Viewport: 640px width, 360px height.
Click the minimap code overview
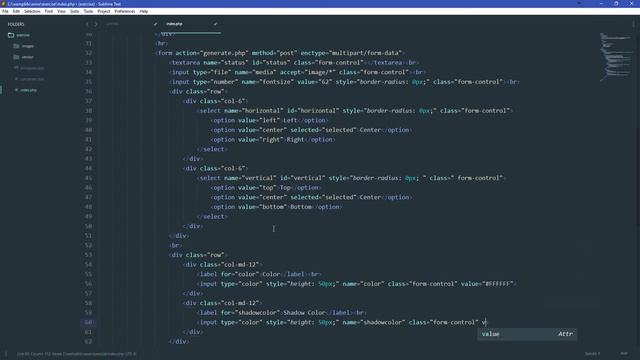pyautogui.click(x=617, y=57)
